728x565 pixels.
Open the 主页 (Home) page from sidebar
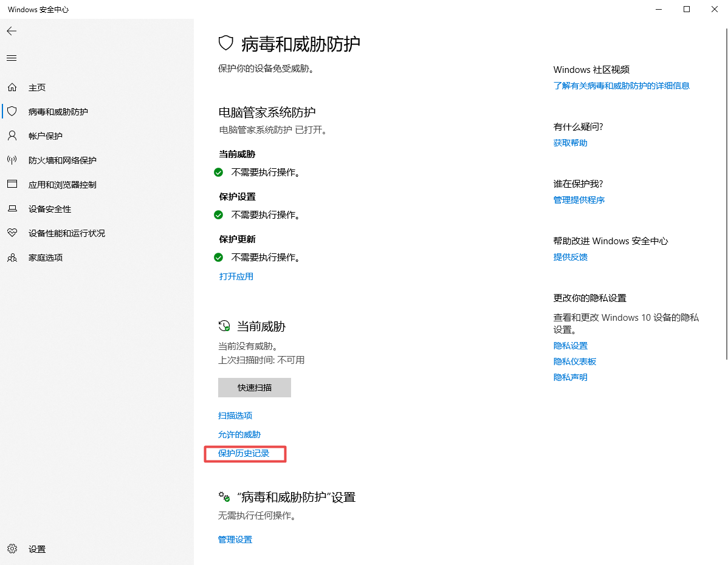point(36,87)
